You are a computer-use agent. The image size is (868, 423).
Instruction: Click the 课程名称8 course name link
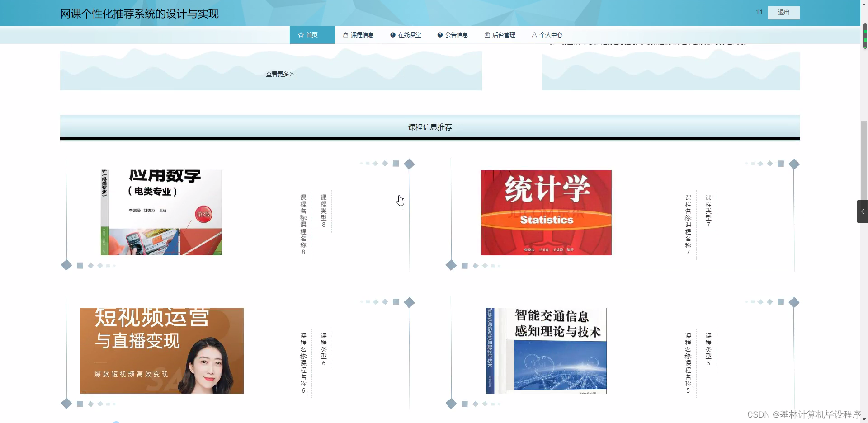[x=303, y=224]
